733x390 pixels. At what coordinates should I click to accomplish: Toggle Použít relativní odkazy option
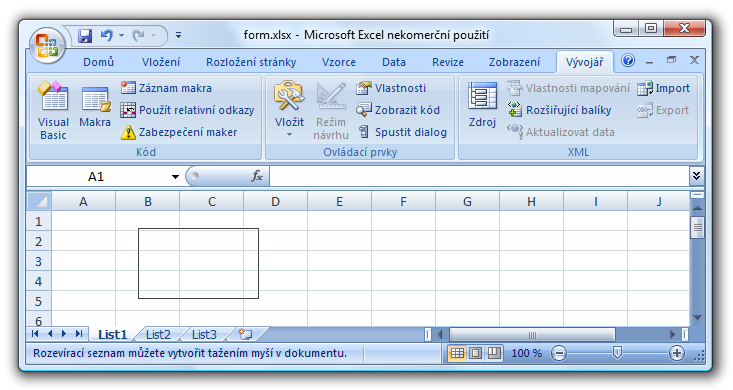pos(187,110)
